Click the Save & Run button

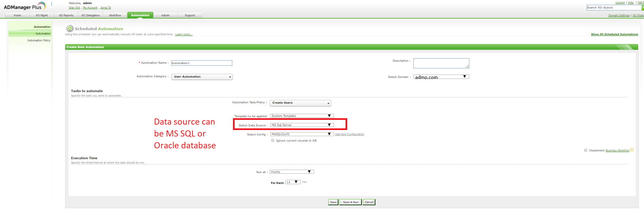(351, 202)
